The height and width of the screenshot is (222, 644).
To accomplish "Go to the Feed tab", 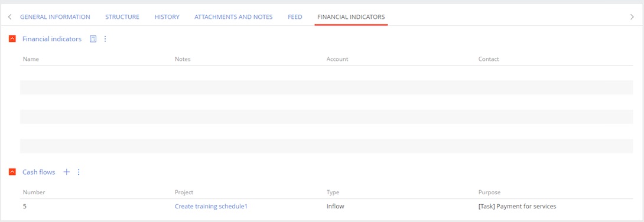I will (295, 17).
